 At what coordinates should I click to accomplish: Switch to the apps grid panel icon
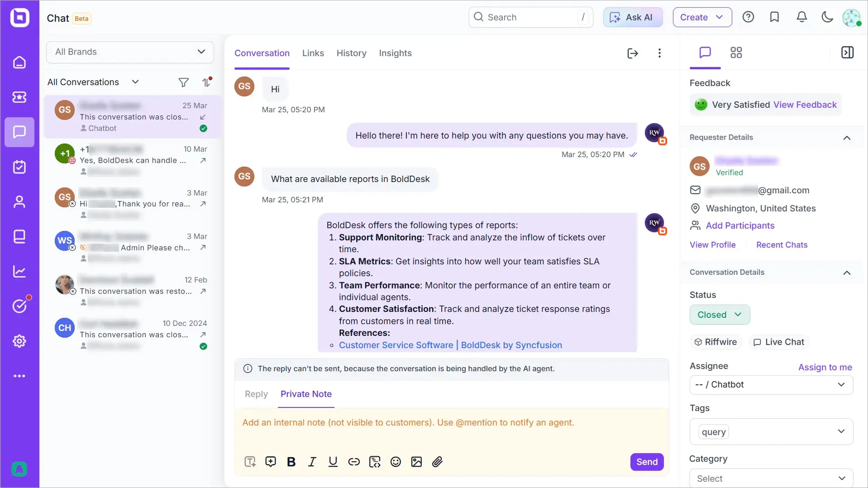coord(736,53)
